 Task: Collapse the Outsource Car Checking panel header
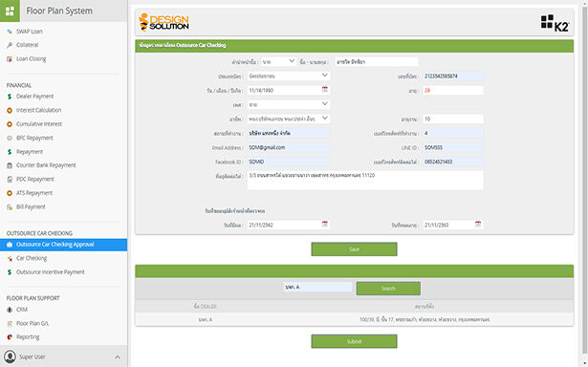pos(564,46)
